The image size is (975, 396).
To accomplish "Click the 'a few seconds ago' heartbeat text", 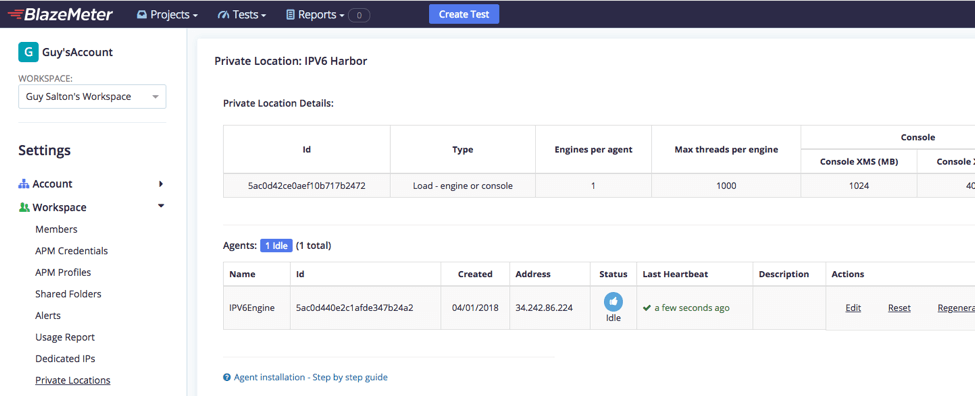I will 692,308.
